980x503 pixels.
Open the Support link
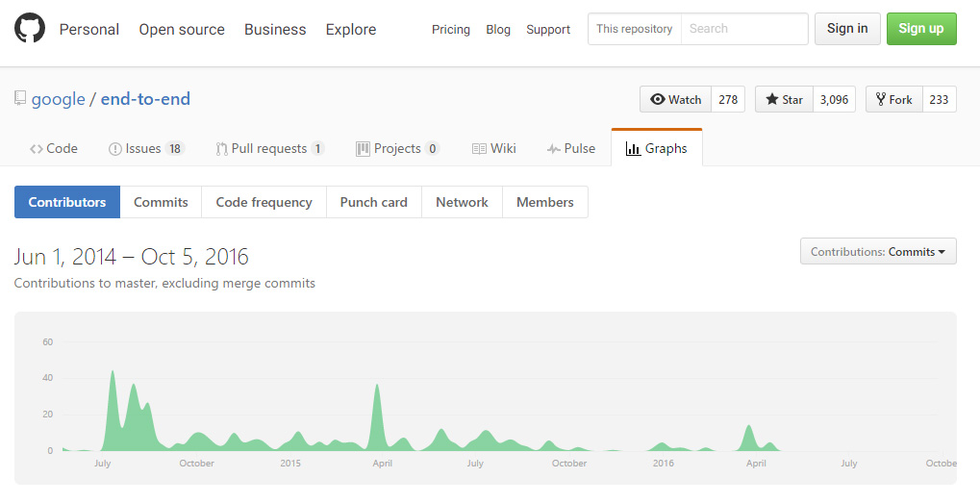click(x=548, y=30)
